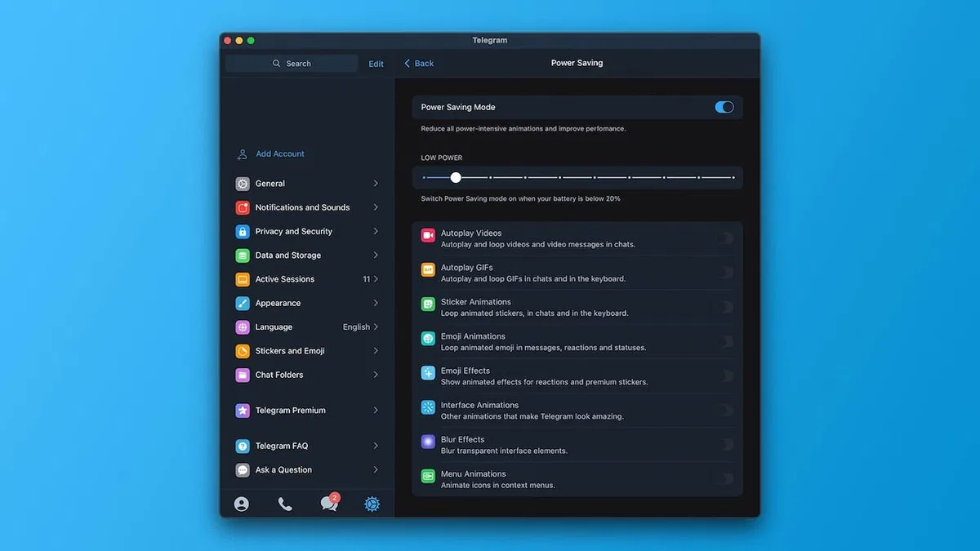Screen dimensions: 980x551
Task: Click the Data and Storage icon
Action: [243, 256]
